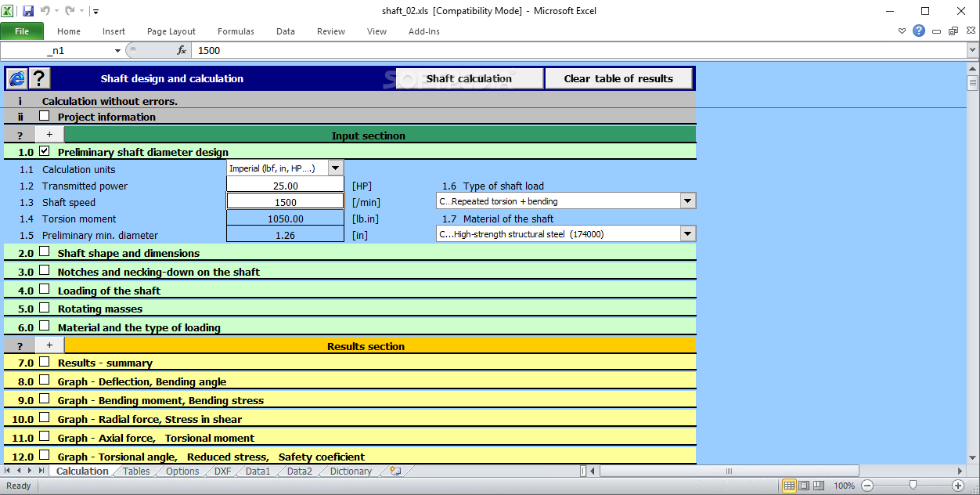The image size is (980, 495).
Task: Open the Internet Explorer web link icon
Action: pyautogui.click(x=16, y=78)
